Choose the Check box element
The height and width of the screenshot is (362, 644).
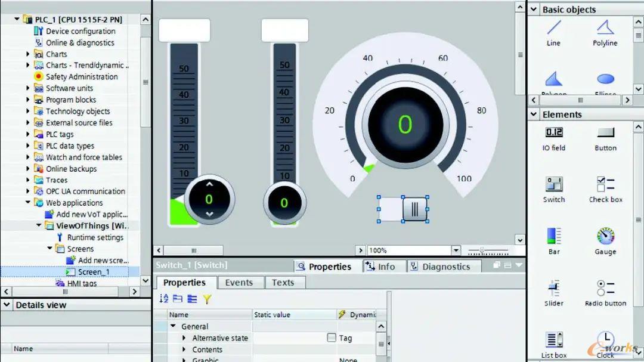click(605, 190)
